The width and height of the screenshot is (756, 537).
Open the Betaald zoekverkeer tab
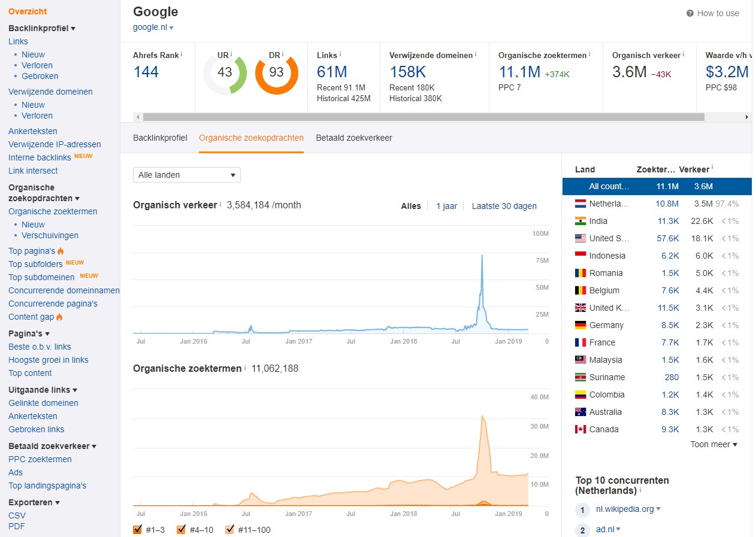pos(354,138)
